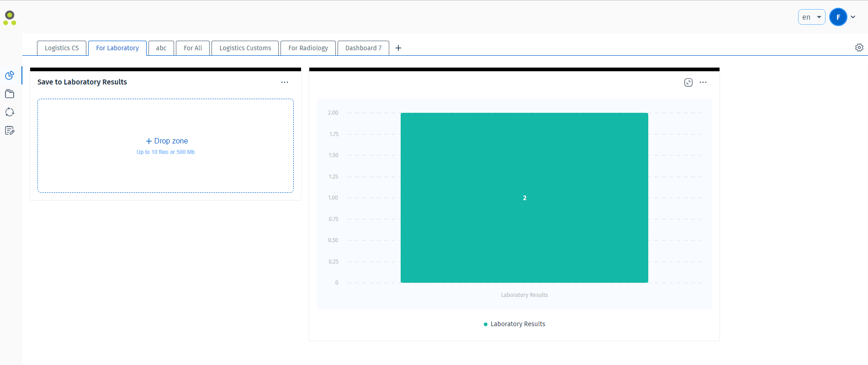Click the teal Laboratory Results bar

coord(524,198)
